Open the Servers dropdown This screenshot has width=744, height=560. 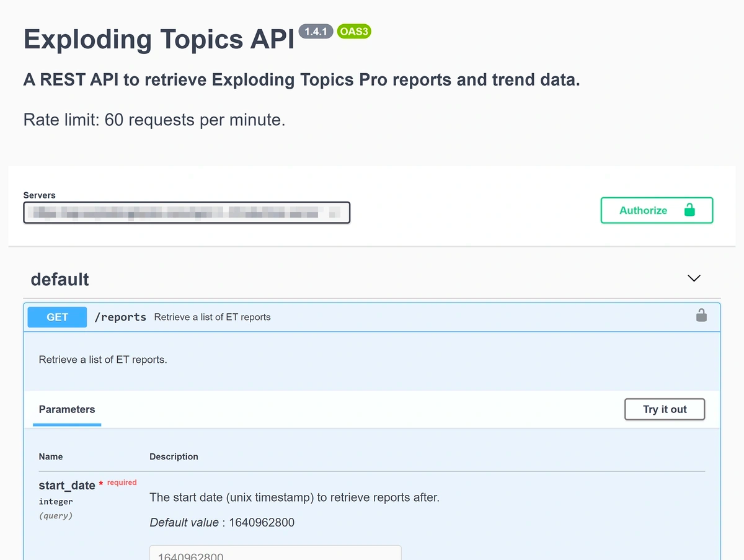(187, 213)
